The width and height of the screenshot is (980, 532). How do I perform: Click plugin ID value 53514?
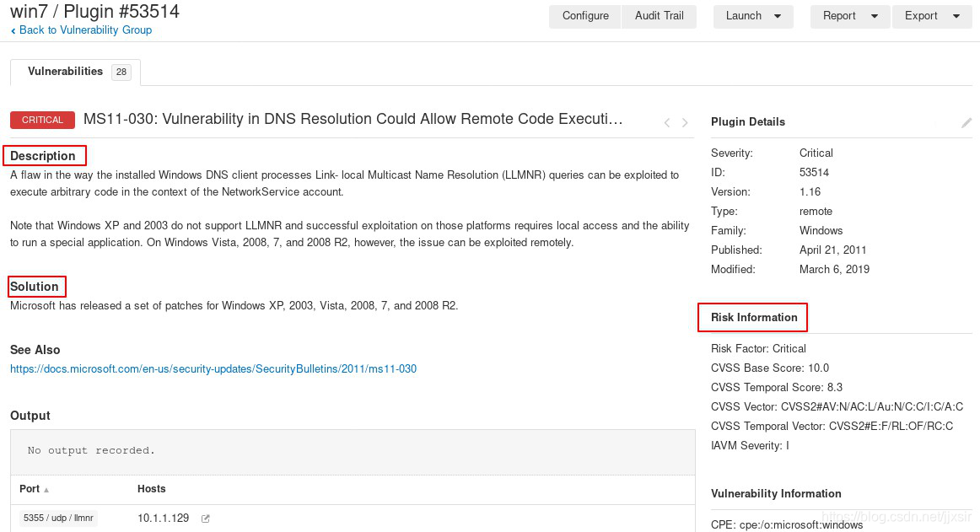[x=814, y=172]
